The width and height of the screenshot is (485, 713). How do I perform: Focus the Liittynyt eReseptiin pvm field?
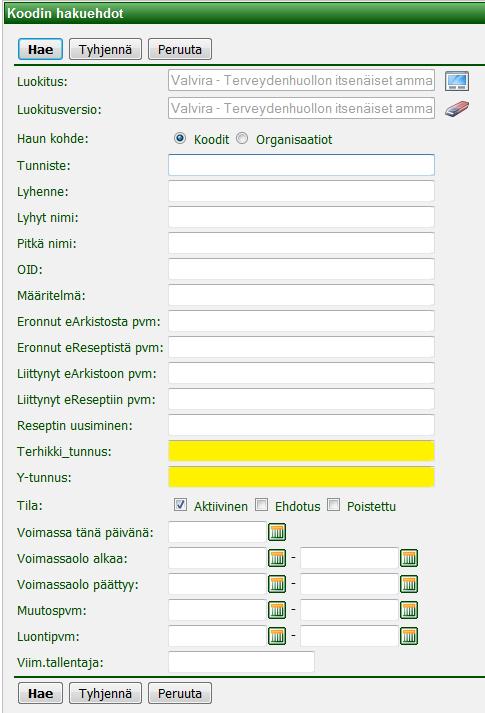[301, 399]
